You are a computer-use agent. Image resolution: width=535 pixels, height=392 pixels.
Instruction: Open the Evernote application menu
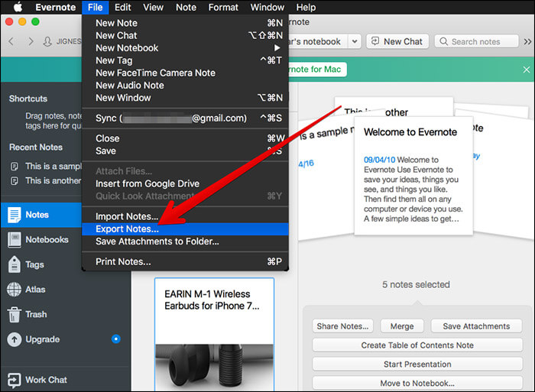tap(56, 7)
